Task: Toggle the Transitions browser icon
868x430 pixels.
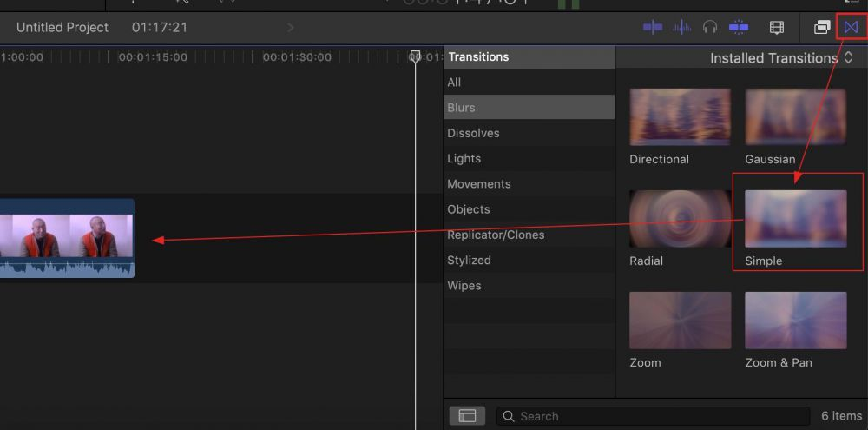Action: [851, 27]
